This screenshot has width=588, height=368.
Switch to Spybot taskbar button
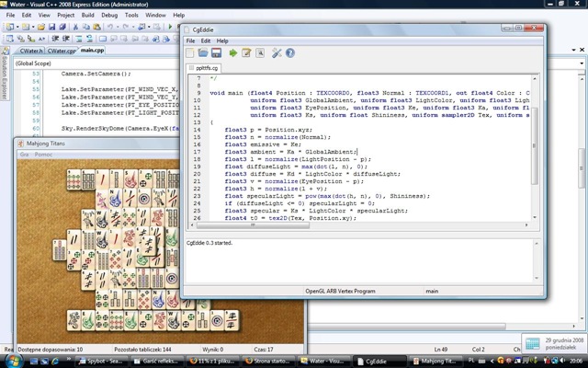(x=102, y=361)
